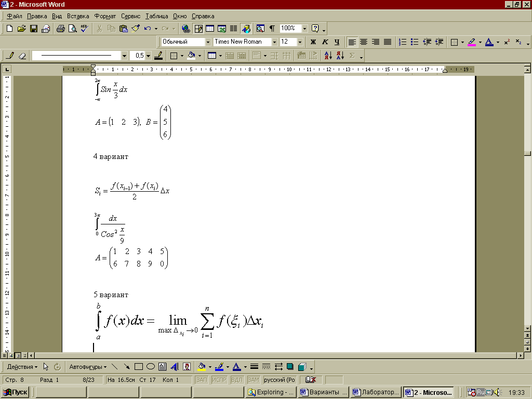This screenshot has width=532, height=399.
Task: Apply subscript formatting
Action: pyautogui.click(x=518, y=42)
